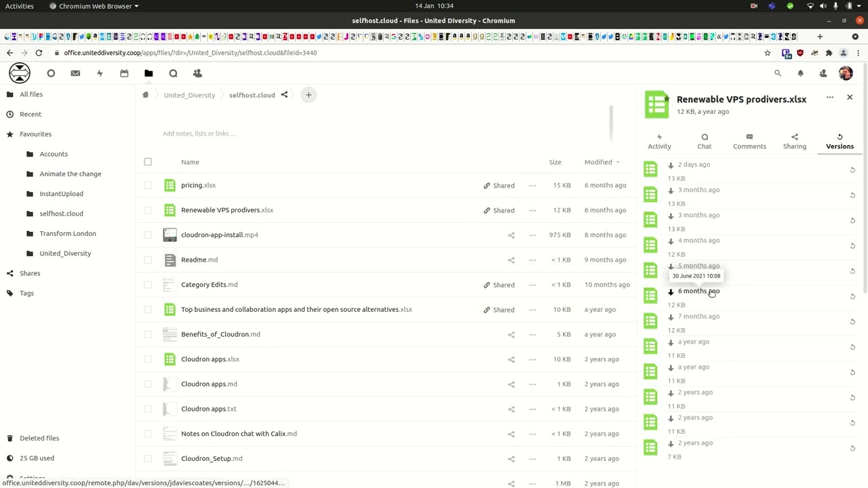Image resolution: width=868 pixels, height=488 pixels.
Task: Restore the 2 days ago version
Action: pos(852,170)
